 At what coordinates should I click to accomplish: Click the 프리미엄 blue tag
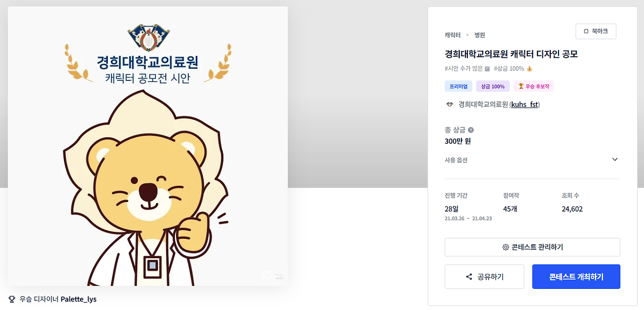[458, 86]
